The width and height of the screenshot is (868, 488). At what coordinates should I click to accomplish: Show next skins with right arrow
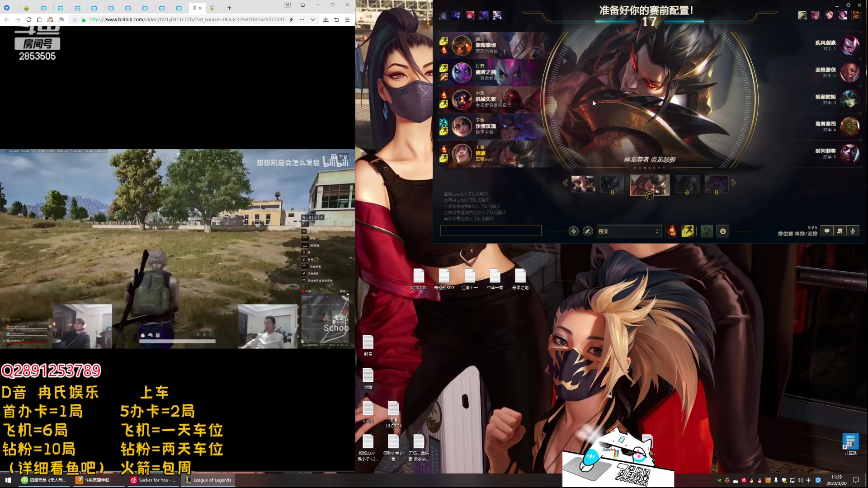tap(734, 183)
